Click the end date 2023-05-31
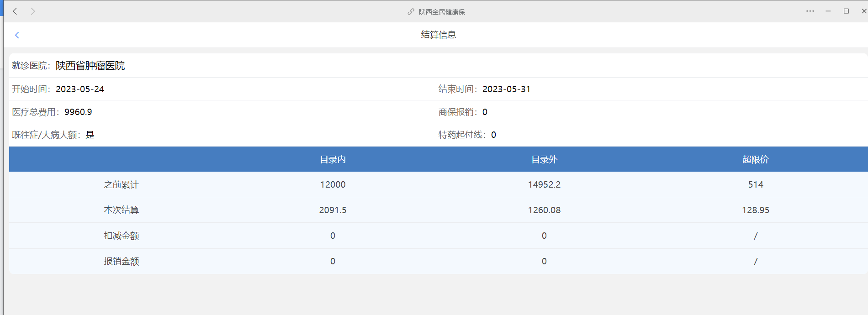This screenshot has height=315, width=868. (506, 89)
